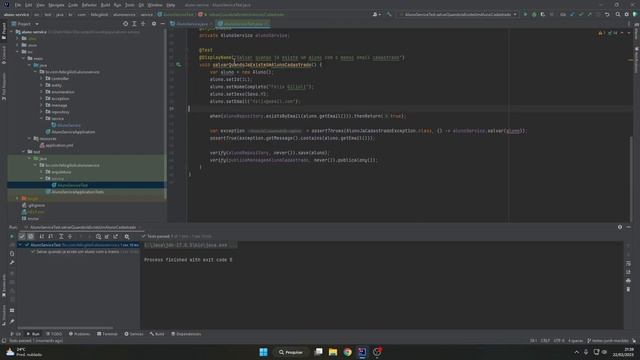The image size is (640, 360).
Task: Open the Navigate menu
Action: coord(56,5)
